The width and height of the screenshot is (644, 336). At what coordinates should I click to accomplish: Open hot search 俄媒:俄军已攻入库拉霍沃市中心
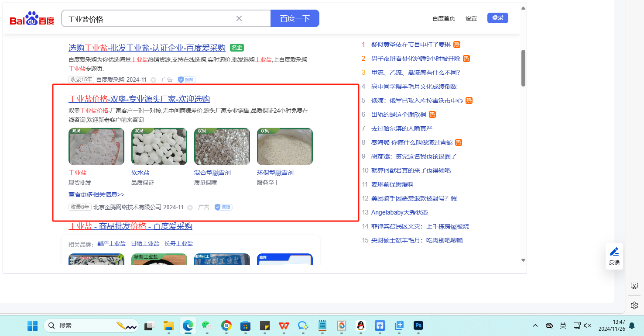pyautogui.click(x=417, y=100)
